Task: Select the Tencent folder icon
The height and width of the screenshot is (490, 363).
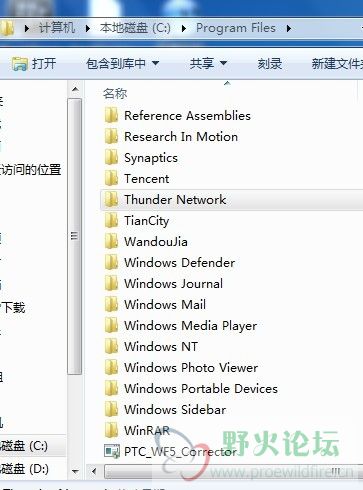Action: tap(111, 179)
